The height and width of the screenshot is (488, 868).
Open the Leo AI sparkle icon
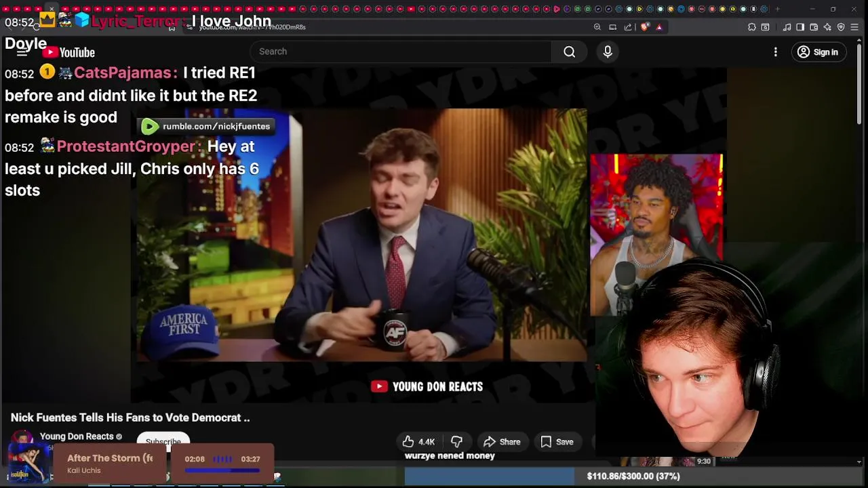tap(827, 27)
